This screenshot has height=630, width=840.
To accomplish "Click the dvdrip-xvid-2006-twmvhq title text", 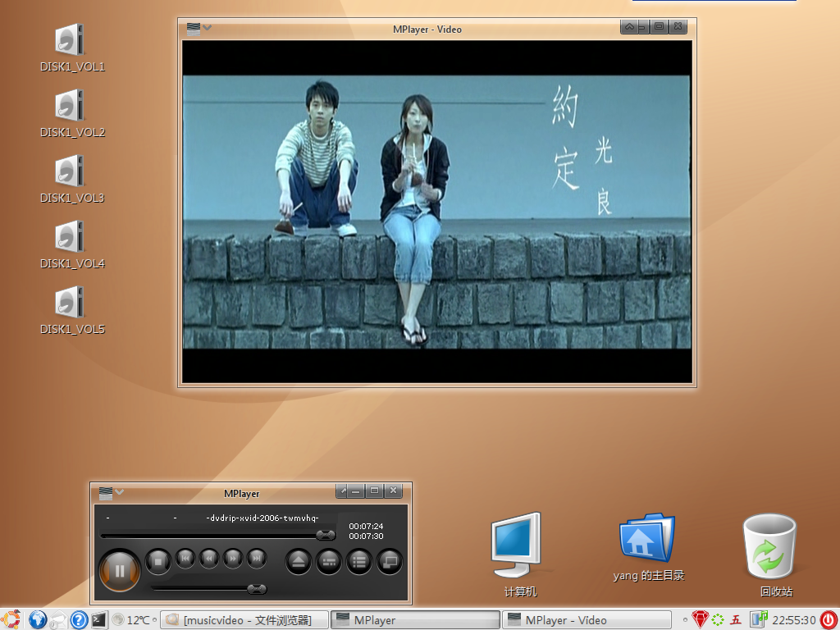I will point(262,518).
